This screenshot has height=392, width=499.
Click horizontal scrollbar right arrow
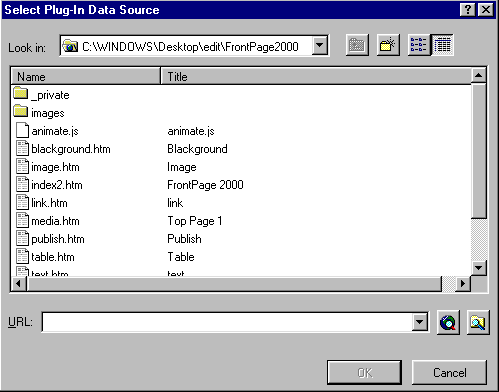[x=463, y=284]
